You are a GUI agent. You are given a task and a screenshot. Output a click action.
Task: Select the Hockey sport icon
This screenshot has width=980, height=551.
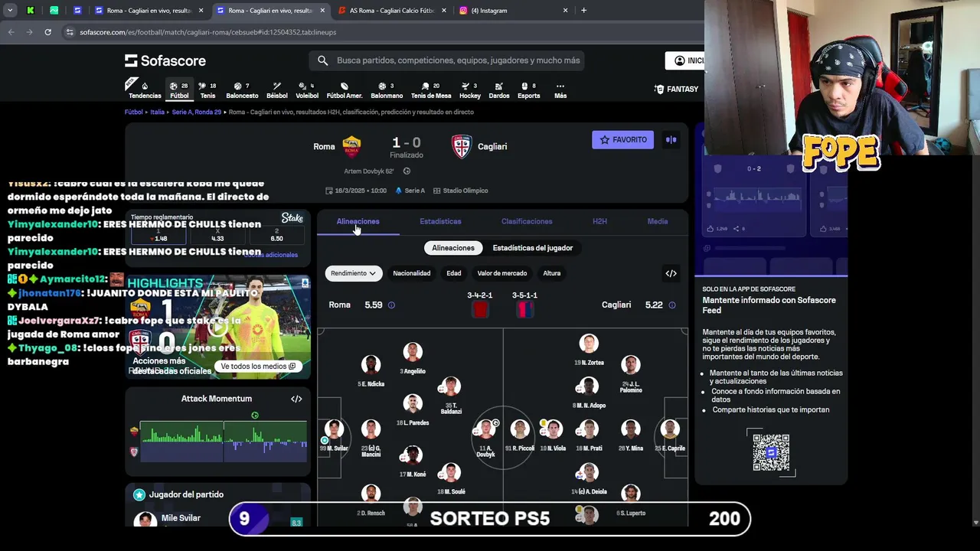470,90
